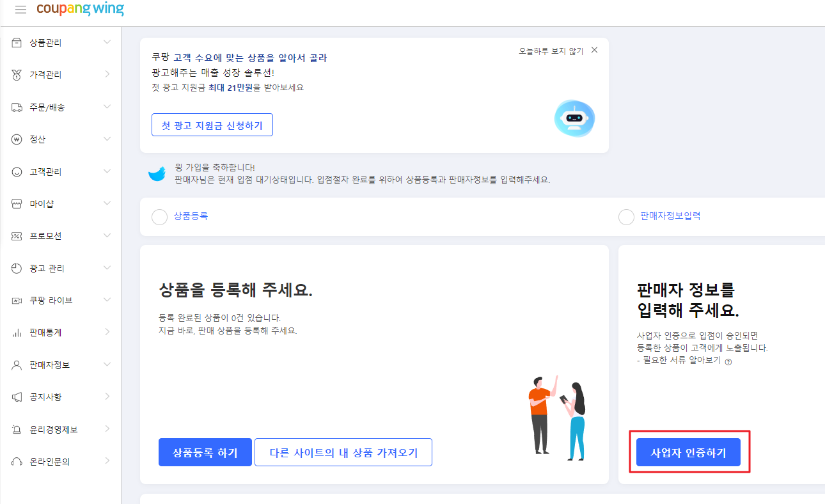Open 온라인문의 chevron arrow
Screen dimensions: 825x504
point(107,461)
